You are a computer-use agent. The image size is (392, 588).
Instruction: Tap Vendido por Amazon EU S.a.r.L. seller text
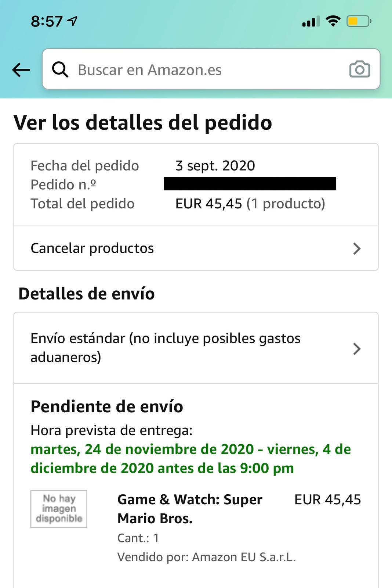tap(206, 557)
